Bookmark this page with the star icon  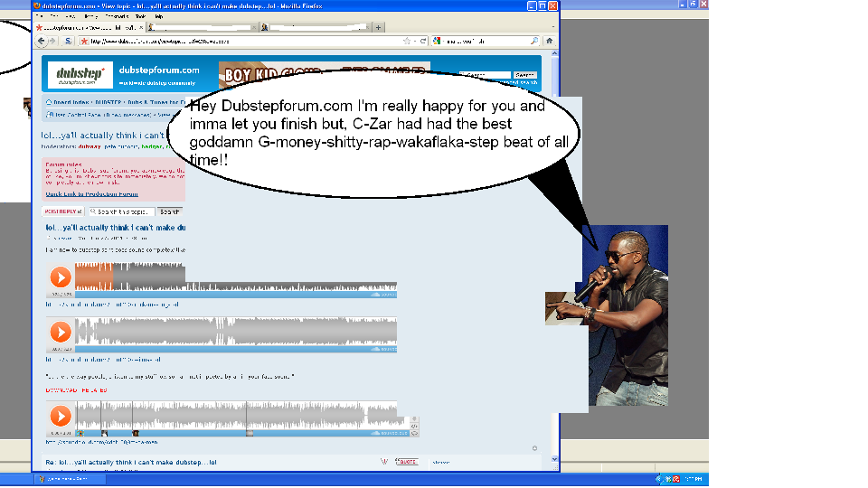(x=407, y=41)
